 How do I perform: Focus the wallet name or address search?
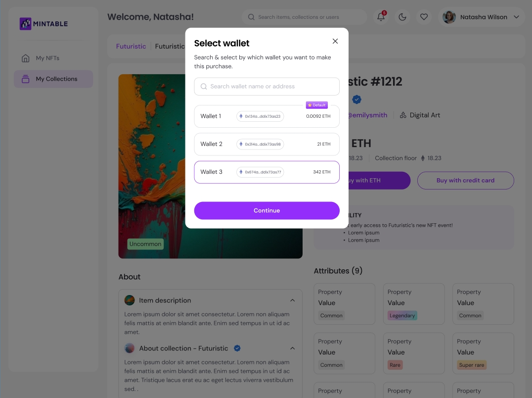[x=273, y=87]
